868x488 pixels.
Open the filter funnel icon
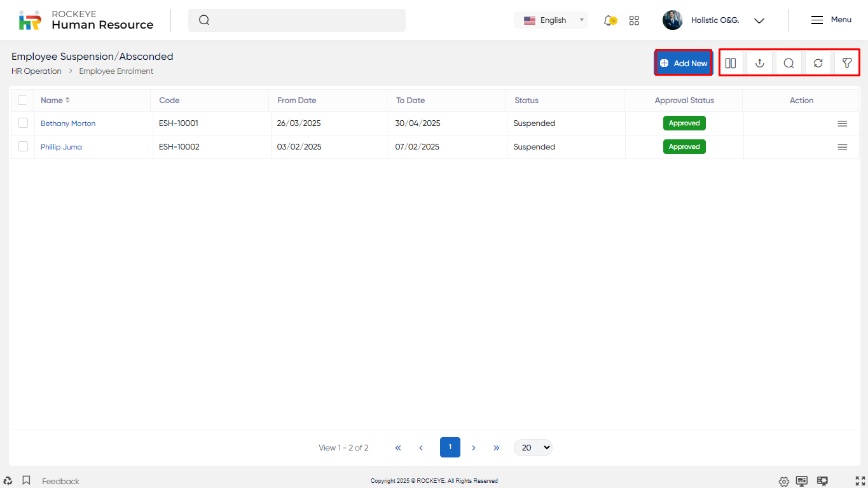(x=847, y=63)
